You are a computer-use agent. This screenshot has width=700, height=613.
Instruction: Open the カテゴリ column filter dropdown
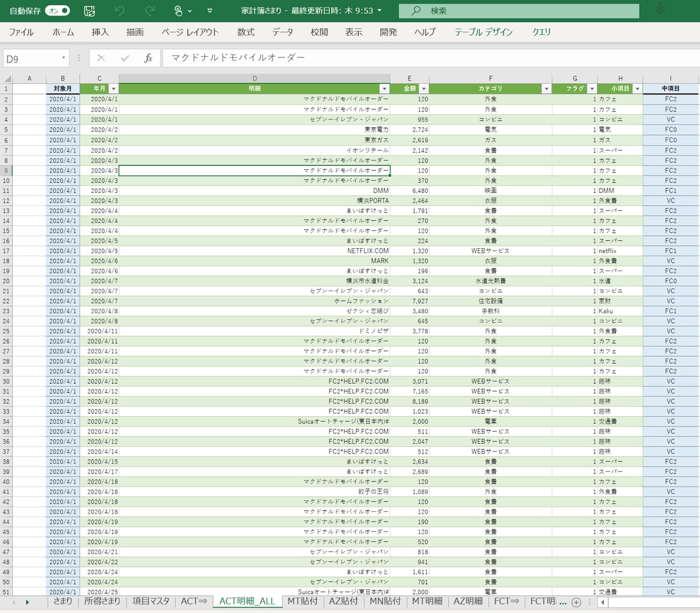pyautogui.click(x=546, y=89)
